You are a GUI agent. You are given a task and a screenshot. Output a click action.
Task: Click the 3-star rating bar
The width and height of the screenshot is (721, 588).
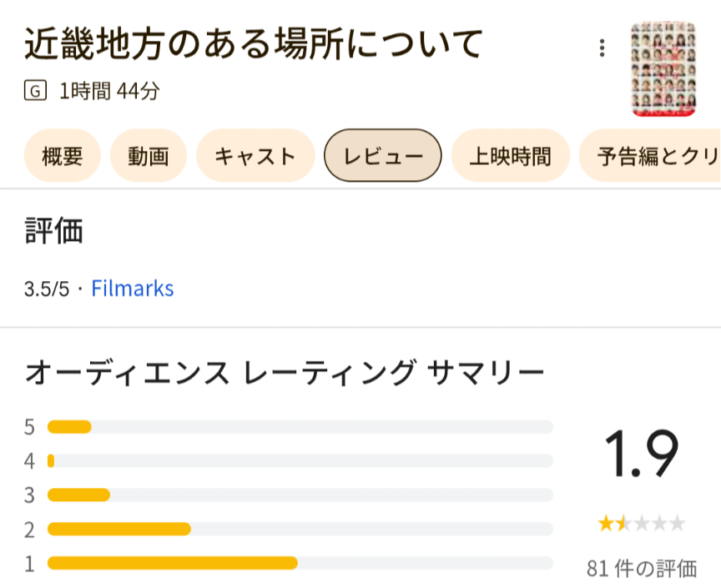300,495
